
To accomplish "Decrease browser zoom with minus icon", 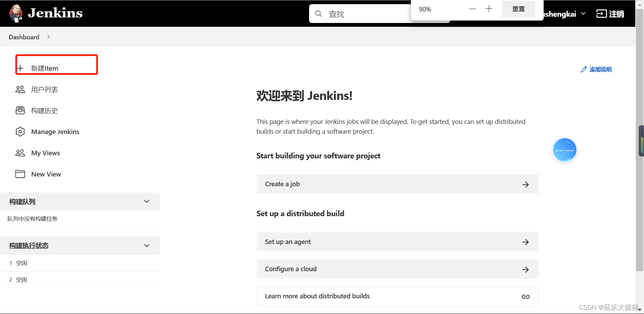I will pos(472,9).
